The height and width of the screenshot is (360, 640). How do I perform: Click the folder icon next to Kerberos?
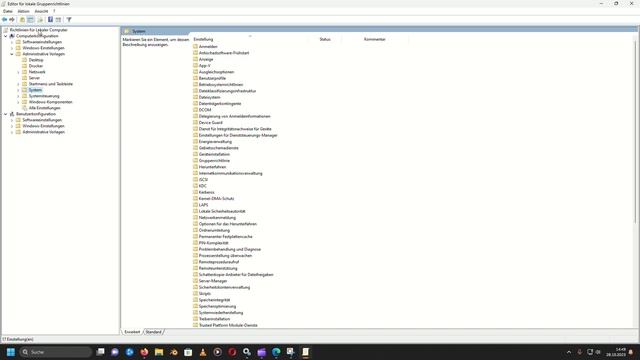coord(196,192)
